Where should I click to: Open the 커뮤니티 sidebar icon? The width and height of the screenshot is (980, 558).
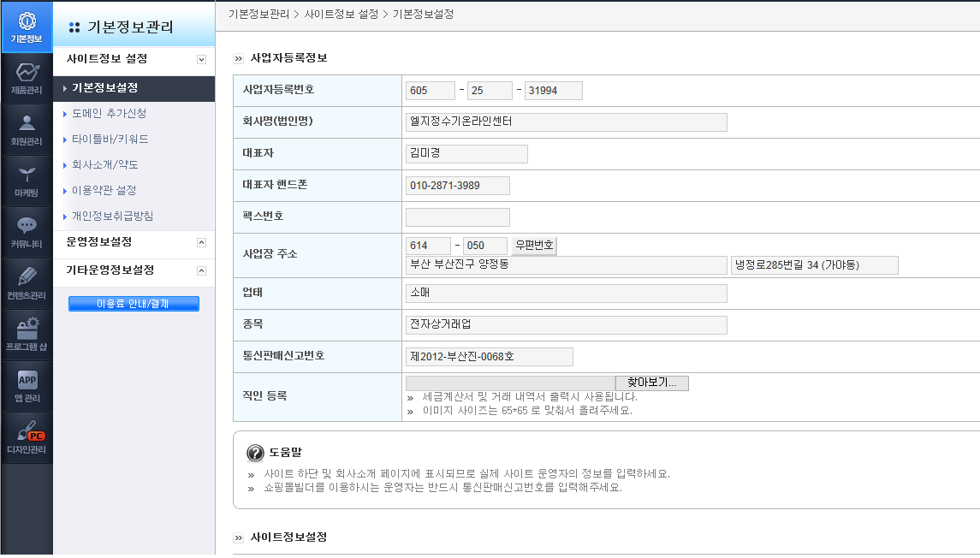pos(27,233)
